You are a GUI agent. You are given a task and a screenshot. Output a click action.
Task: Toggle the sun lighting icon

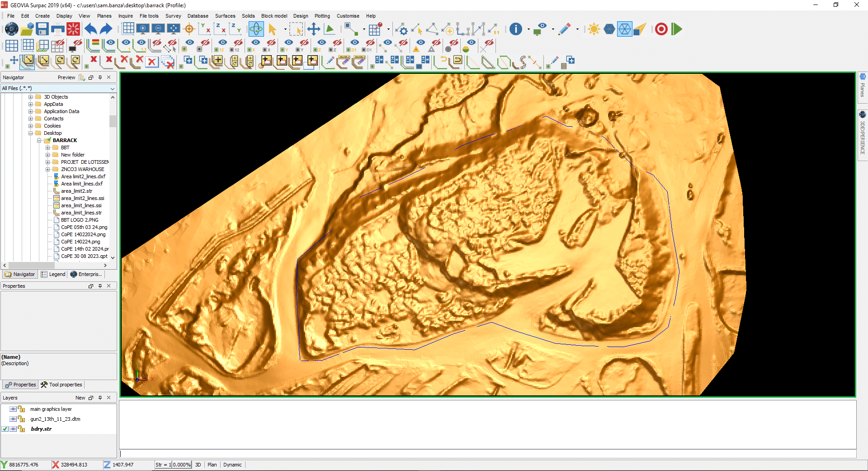(594, 29)
